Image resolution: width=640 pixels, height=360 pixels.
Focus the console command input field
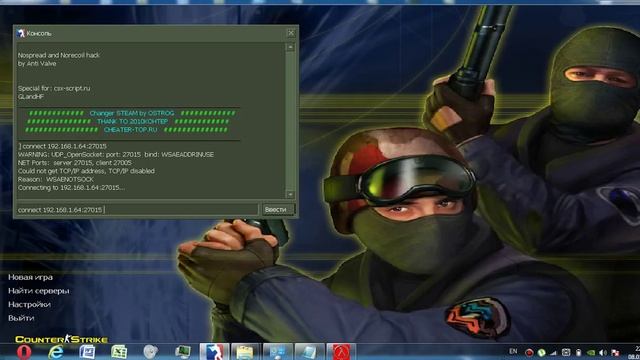click(138, 210)
